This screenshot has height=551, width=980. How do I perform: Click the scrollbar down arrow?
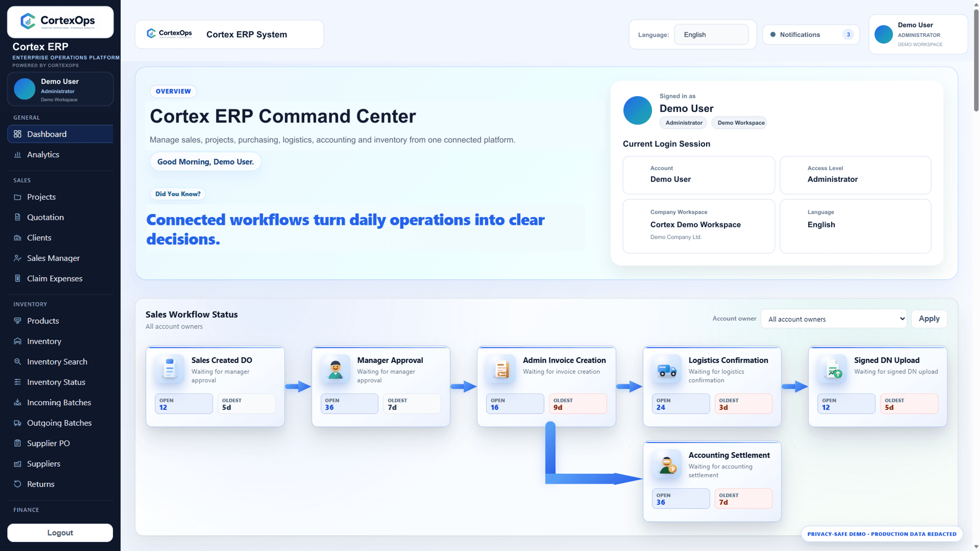976,547
